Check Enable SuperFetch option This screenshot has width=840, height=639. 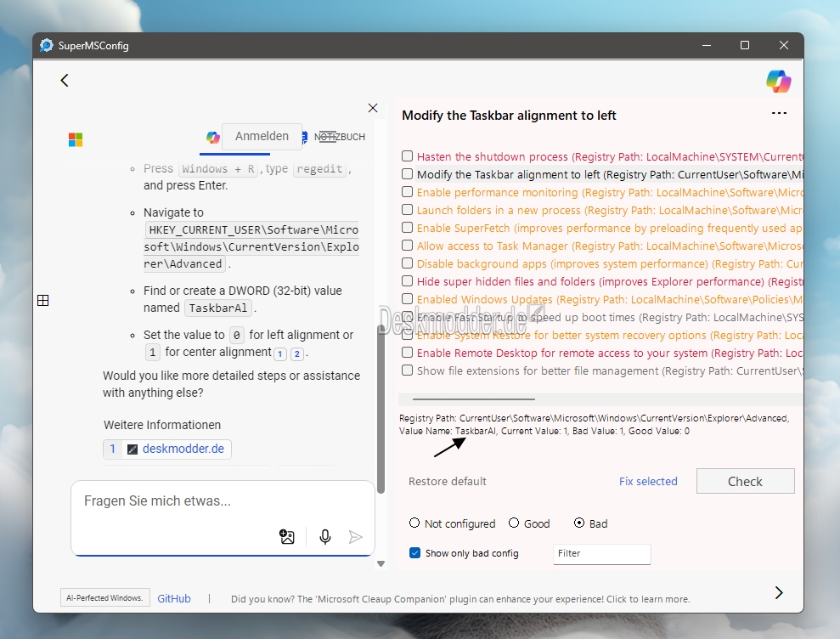pos(407,227)
